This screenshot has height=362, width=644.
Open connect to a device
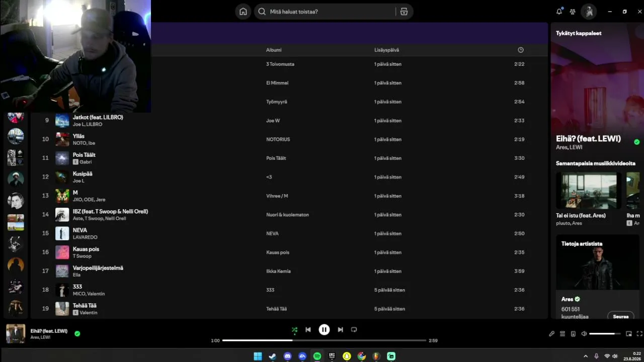click(x=573, y=334)
